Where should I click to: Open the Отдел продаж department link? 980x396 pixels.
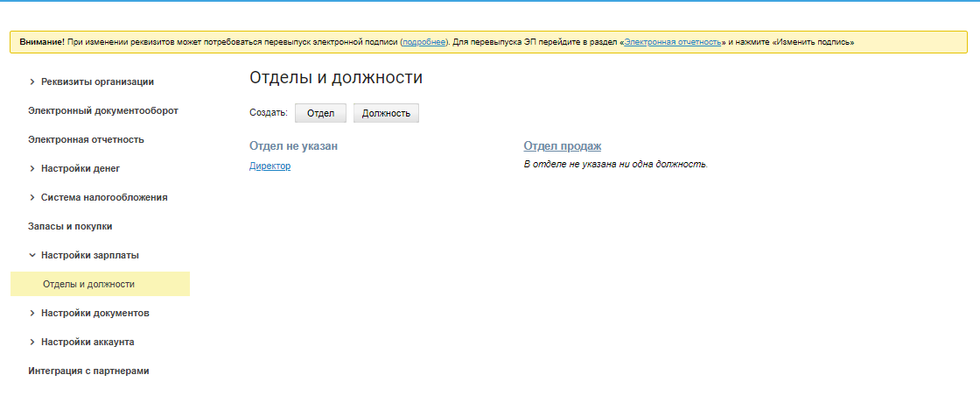point(563,146)
